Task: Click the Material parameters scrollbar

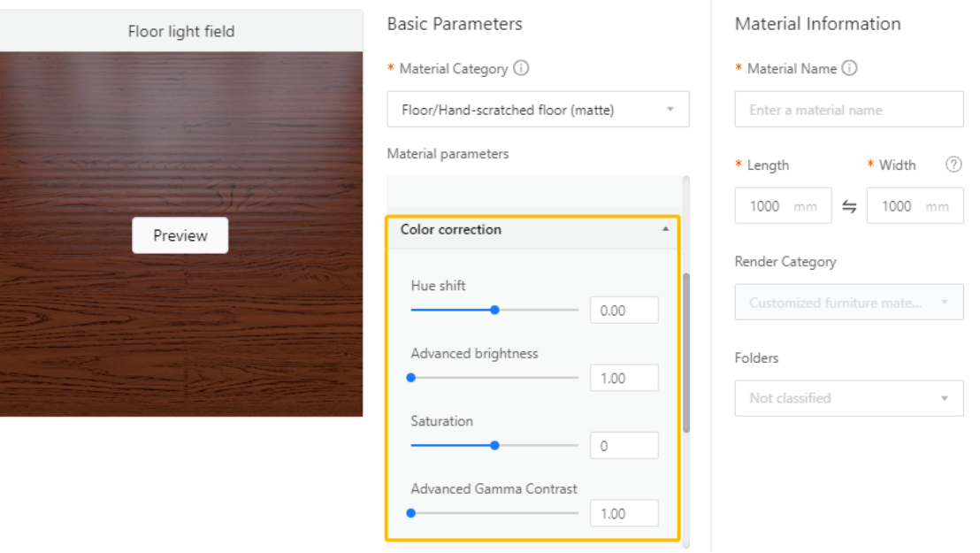Action: click(x=686, y=354)
